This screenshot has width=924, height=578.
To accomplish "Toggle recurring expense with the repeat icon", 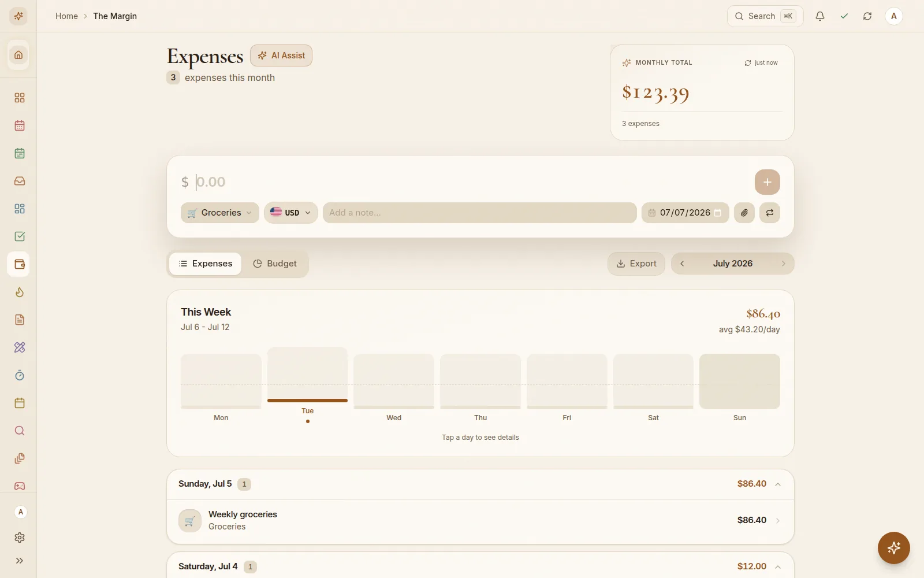I will (x=770, y=213).
